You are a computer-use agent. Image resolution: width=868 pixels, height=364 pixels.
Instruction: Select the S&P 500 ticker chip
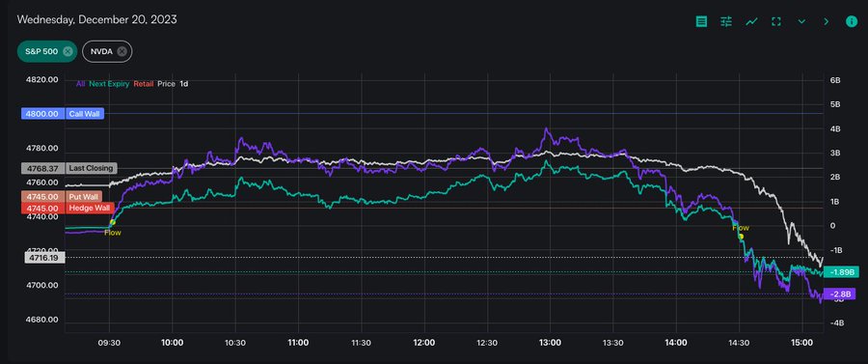coord(47,51)
